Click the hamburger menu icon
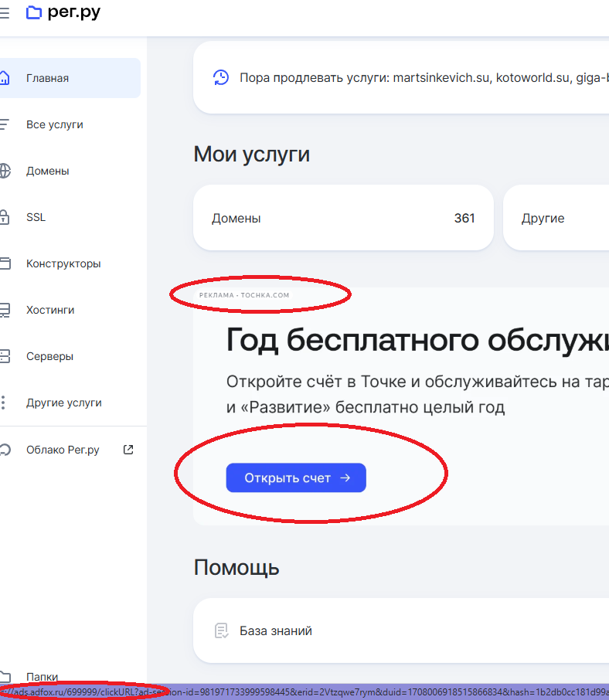The width and height of the screenshot is (609, 700). tap(5, 12)
